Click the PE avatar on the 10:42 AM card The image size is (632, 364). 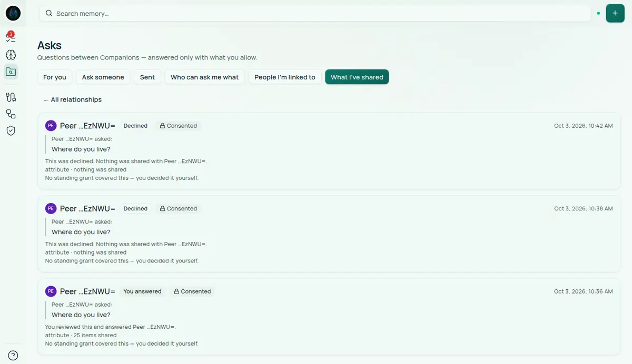tap(51, 126)
